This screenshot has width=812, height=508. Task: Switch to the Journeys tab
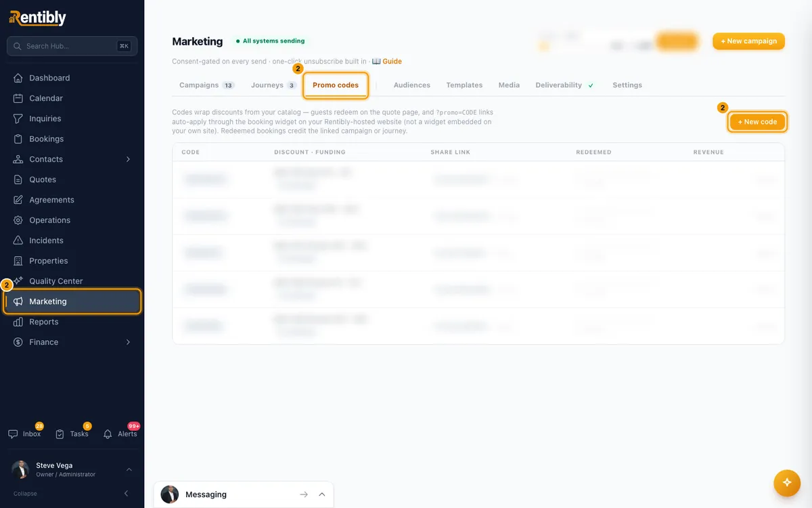(273, 85)
